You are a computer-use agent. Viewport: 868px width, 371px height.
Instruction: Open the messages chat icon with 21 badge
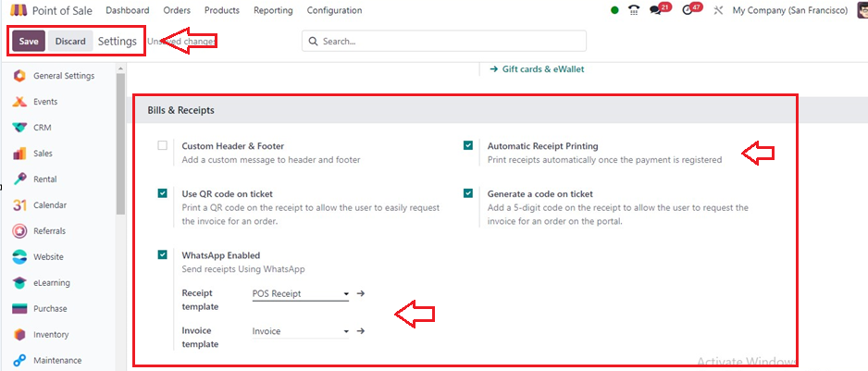(655, 10)
